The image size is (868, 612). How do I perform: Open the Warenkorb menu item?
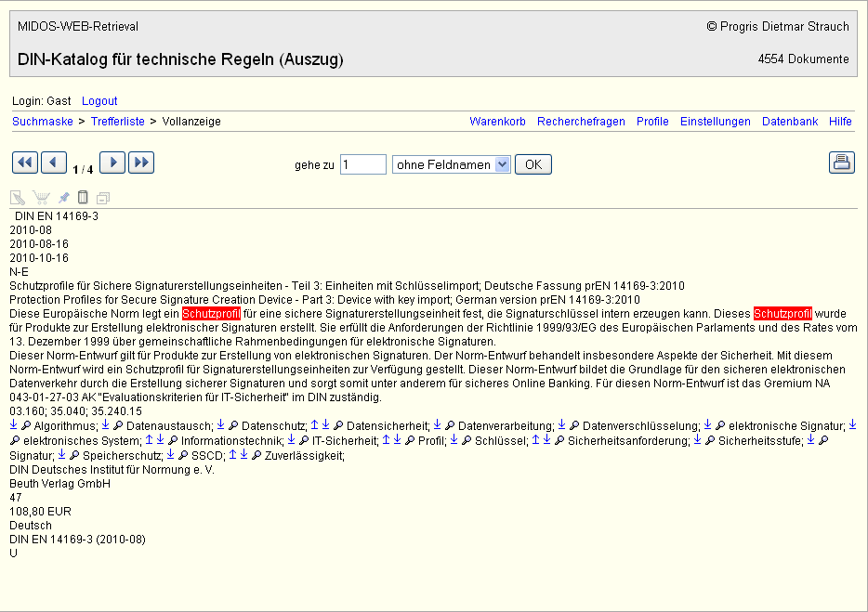pos(497,122)
